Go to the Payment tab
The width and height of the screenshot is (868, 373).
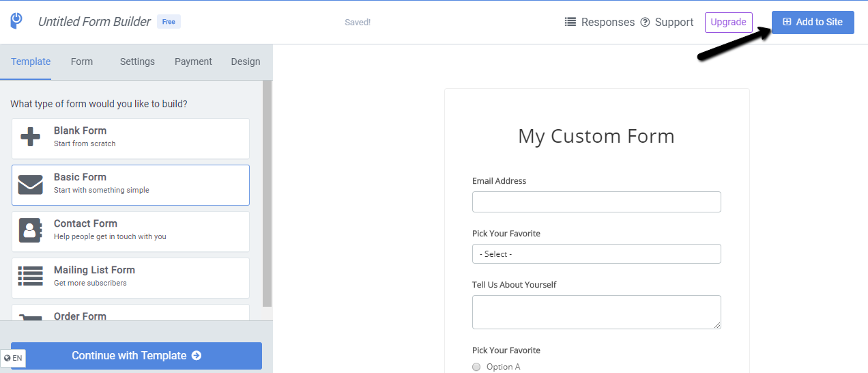tap(193, 61)
